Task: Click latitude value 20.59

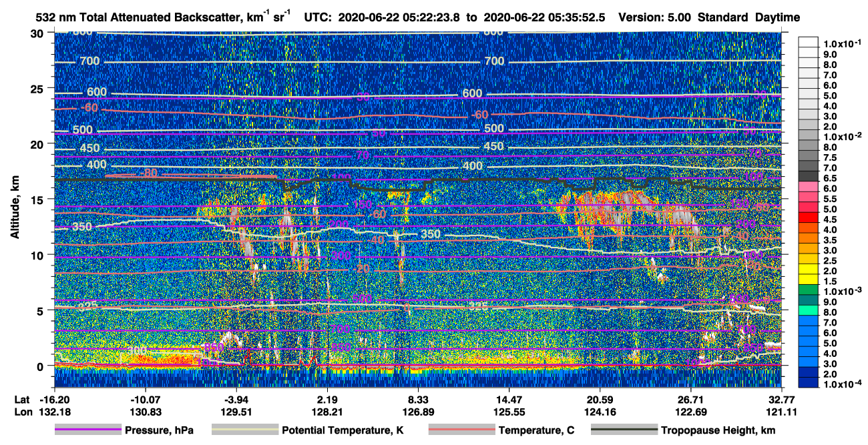Action: pyautogui.click(x=600, y=400)
